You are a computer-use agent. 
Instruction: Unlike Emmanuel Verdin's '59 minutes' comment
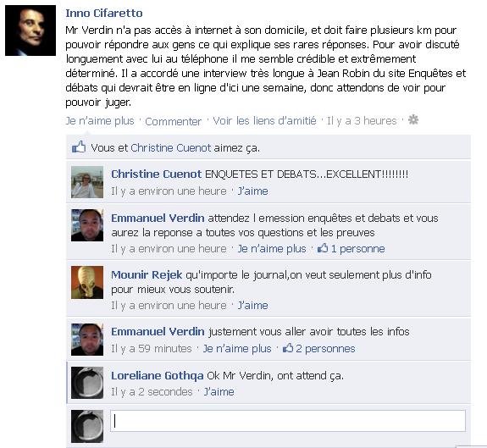pyautogui.click(x=237, y=349)
